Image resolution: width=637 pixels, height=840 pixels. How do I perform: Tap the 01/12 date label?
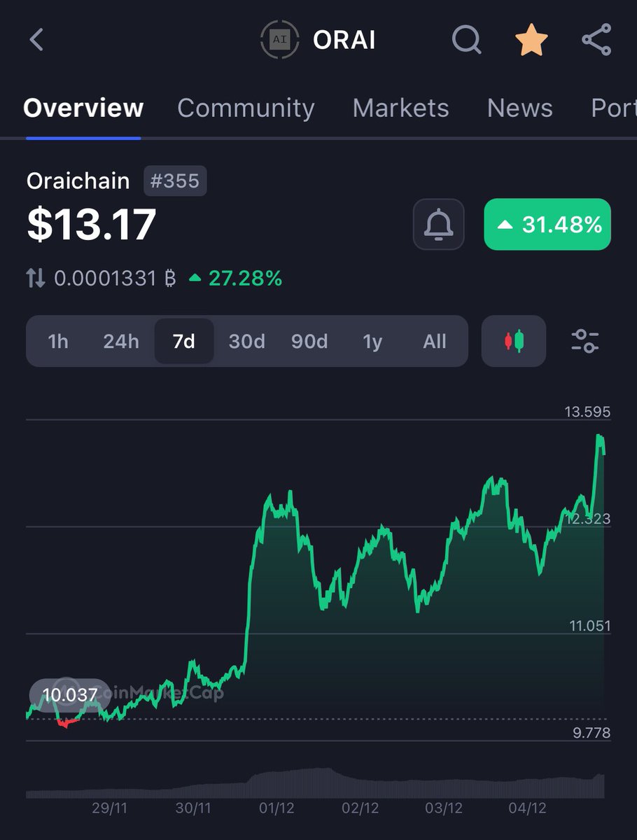(276, 808)
